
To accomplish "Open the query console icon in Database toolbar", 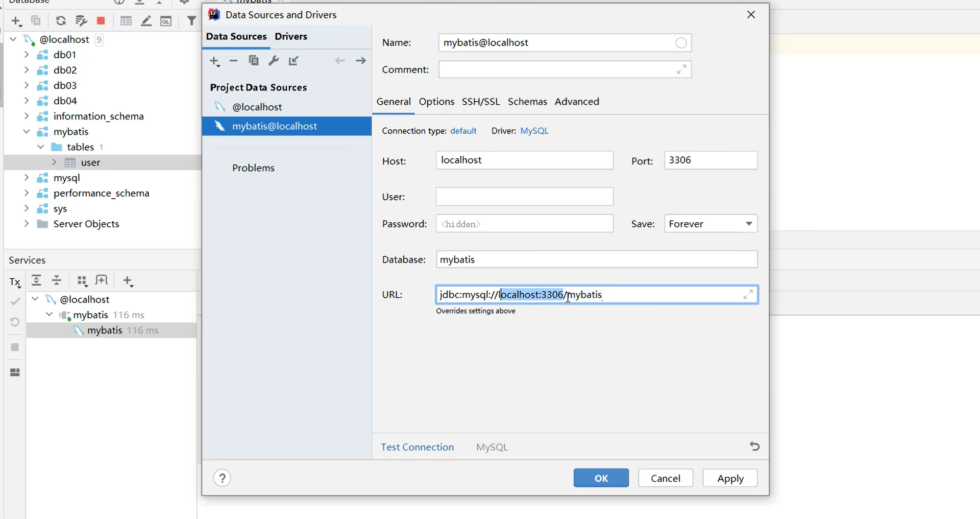I will point(166,21).
